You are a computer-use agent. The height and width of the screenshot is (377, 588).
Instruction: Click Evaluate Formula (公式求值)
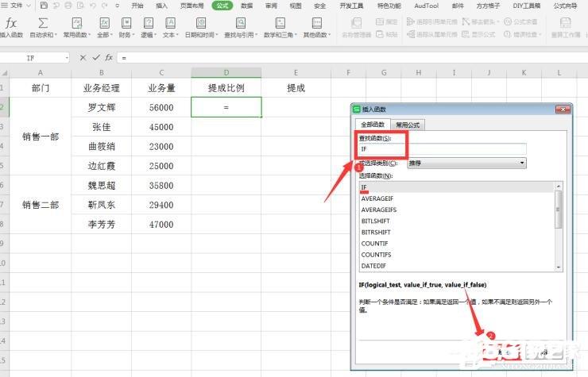pyautogui.click(x=520, y=21)
